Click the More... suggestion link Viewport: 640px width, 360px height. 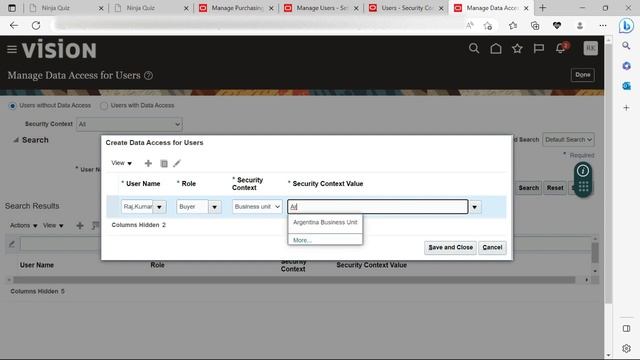tap(302, 240)
